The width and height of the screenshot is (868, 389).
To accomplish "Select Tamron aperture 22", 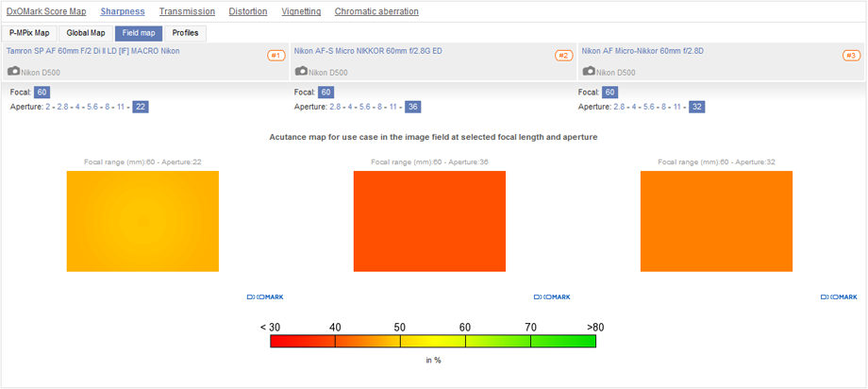I will (x=141, y=107).
